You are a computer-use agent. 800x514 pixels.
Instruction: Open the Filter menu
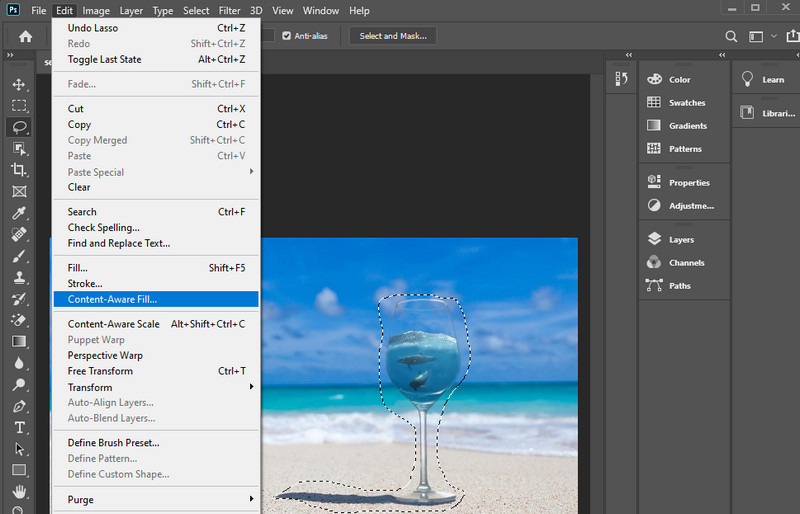pyautogui.click(x=230, y=11)
